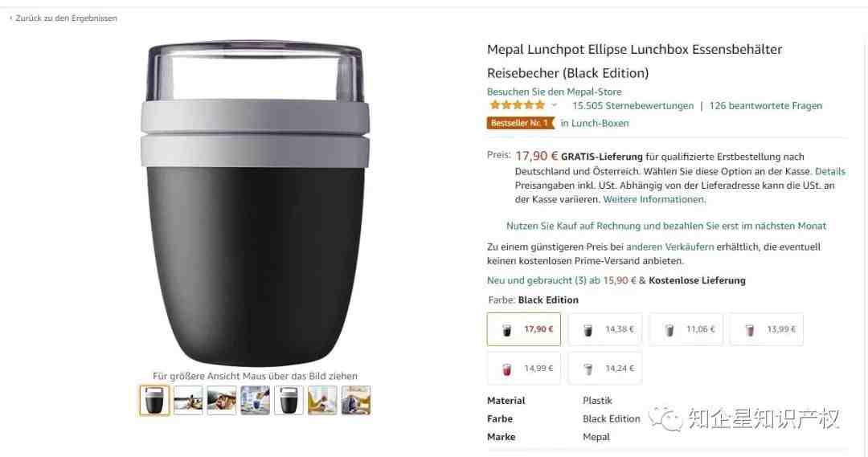
Task: Select the color variant priced 14,38 €
Action: point(605,329)
